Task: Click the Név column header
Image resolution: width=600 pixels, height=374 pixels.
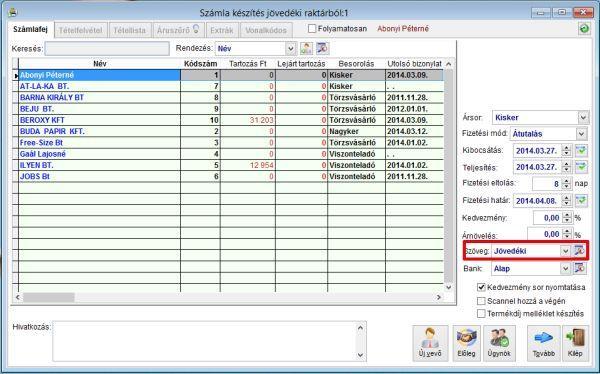Action: [99, 64]
